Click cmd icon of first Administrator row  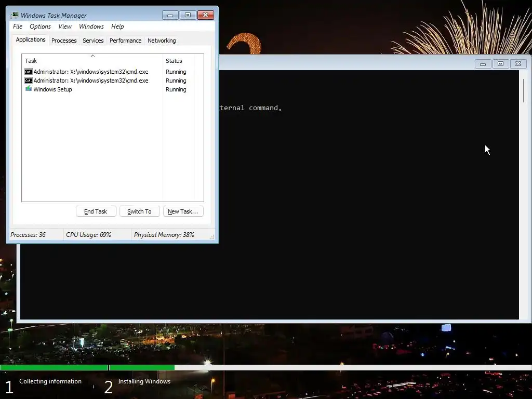pos(29,72)
